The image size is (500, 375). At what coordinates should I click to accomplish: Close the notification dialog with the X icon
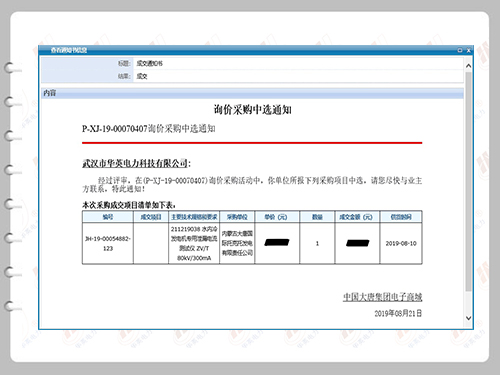click(x=468, y=50)
